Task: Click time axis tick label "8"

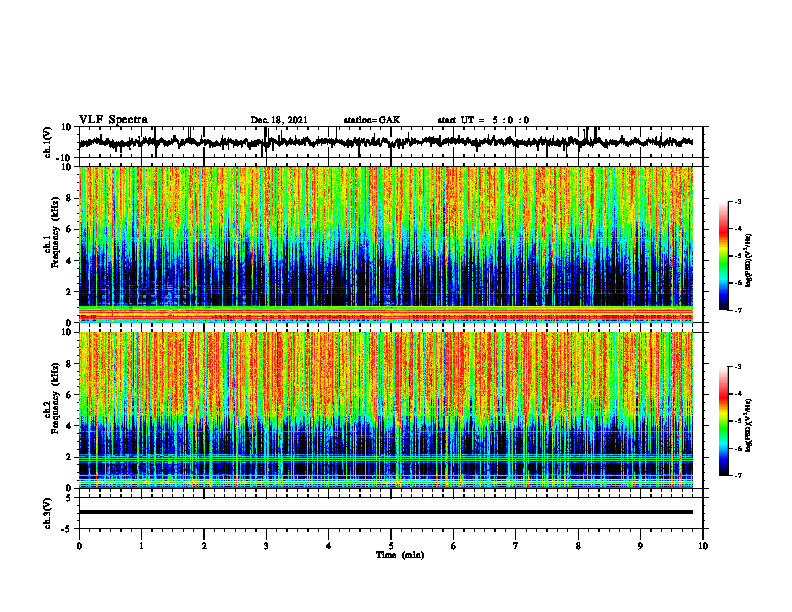Action: 578,546
